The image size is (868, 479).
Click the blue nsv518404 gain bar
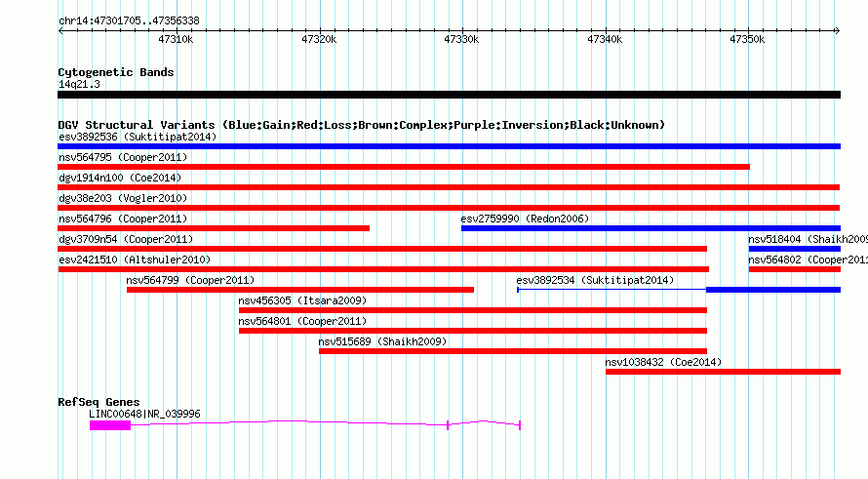coord(795,249)
